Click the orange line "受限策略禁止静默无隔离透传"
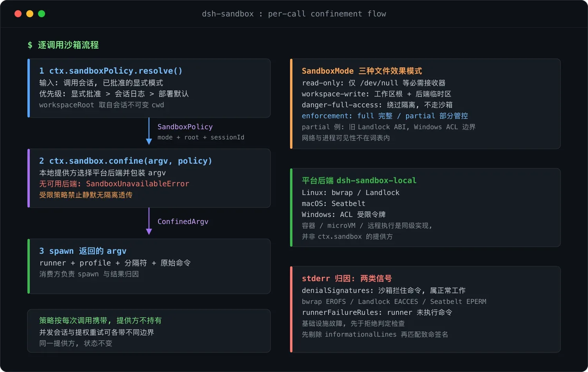This screenshot has width=588, height=372. [x=86, y=195]
